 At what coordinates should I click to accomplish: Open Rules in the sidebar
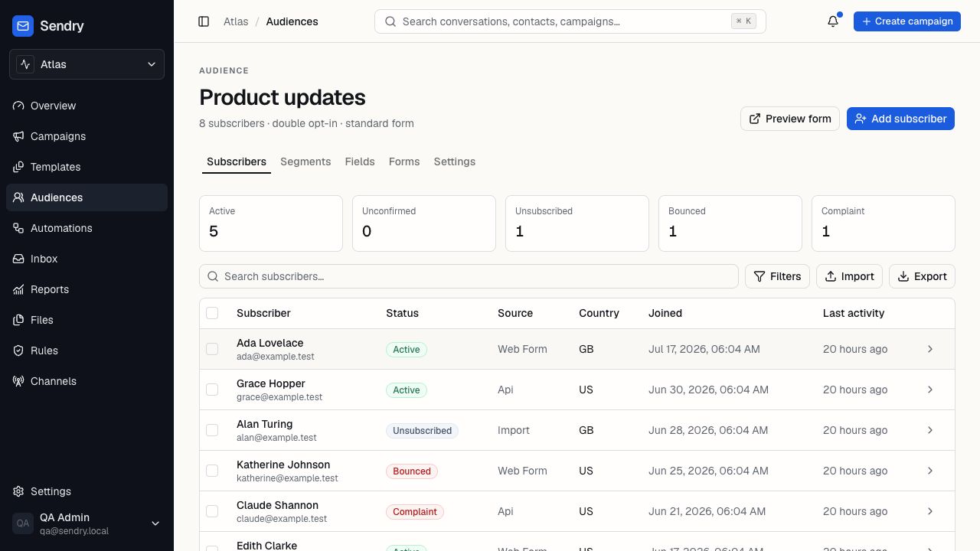pyautogui.click(x=87, y=350)
